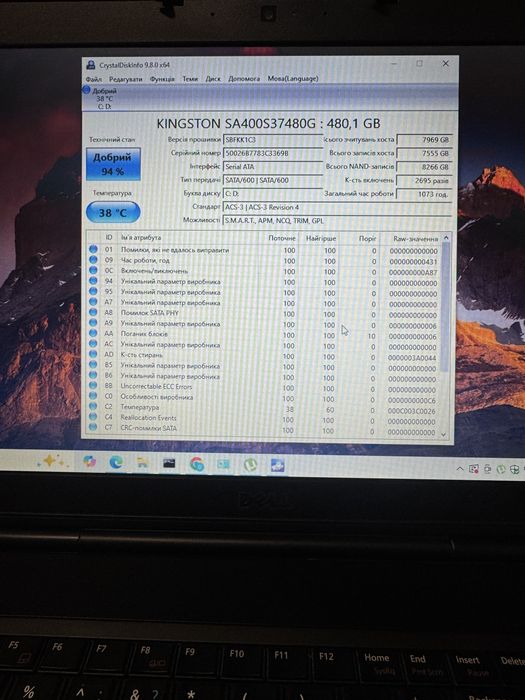
Task: Click the 7969 GB host reads value
Action: point(425,140)
